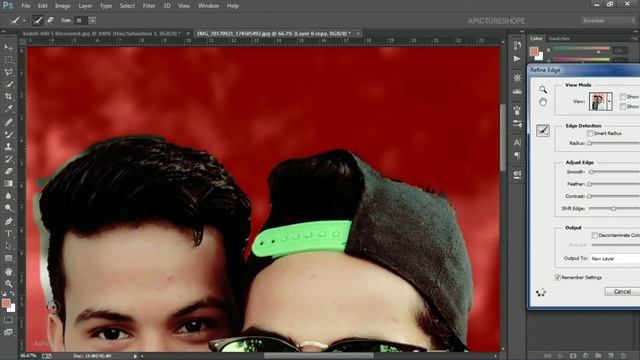Select the History Brush tool
This screenshot has width=640, height=360.
8,159
